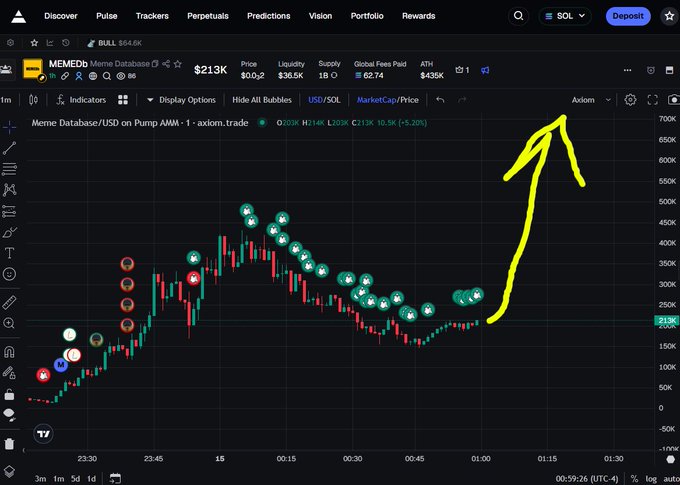This screenshot has height=485, width=680.
Task: Toggle stay in drawing mode pencil-lock
Action: [x=9, y=373]
